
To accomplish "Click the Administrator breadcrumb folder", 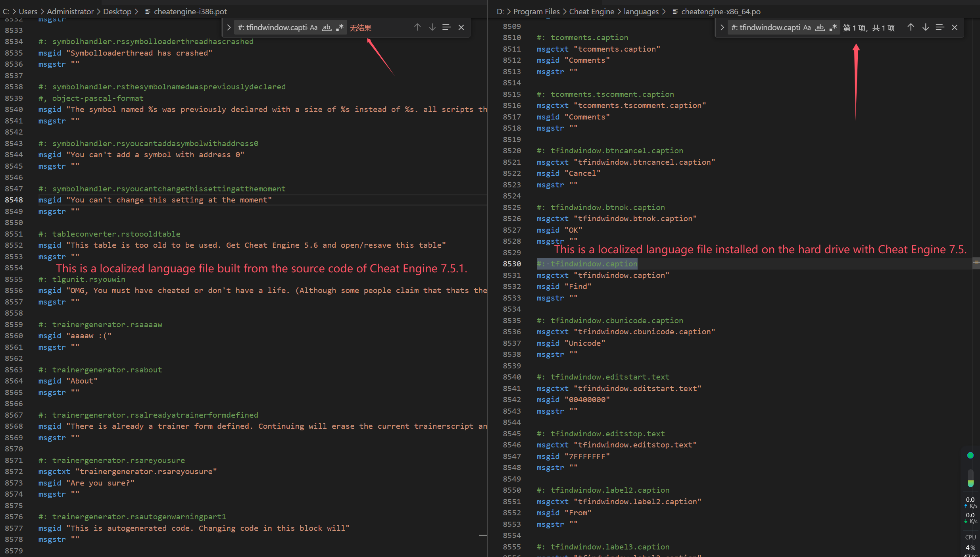I will 70,12.
